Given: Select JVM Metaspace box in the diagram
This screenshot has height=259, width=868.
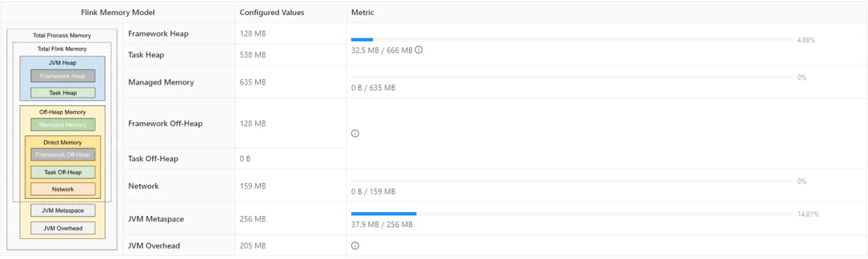Looking at the screenshot, I should [x=62, y=210].
